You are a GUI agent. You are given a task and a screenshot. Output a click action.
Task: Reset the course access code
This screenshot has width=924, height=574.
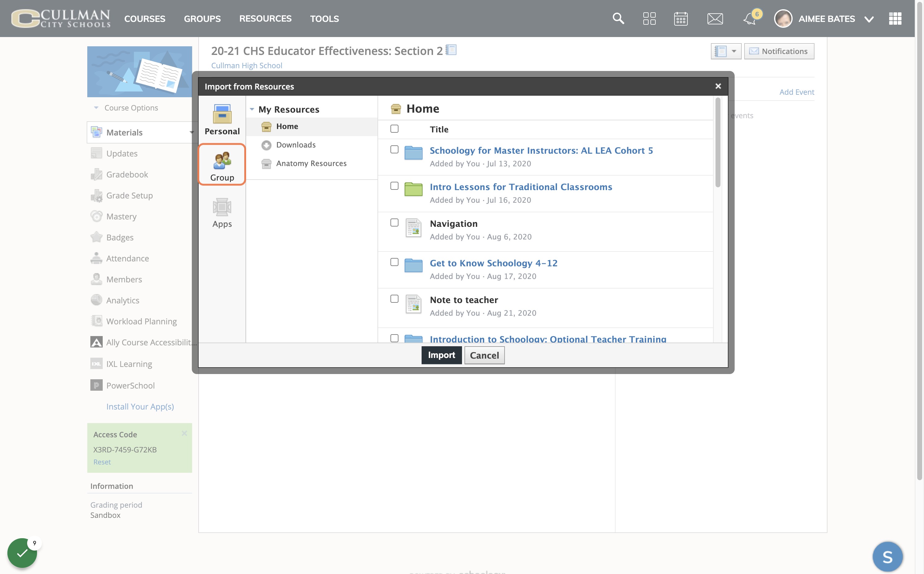click(x=102, y=462)
